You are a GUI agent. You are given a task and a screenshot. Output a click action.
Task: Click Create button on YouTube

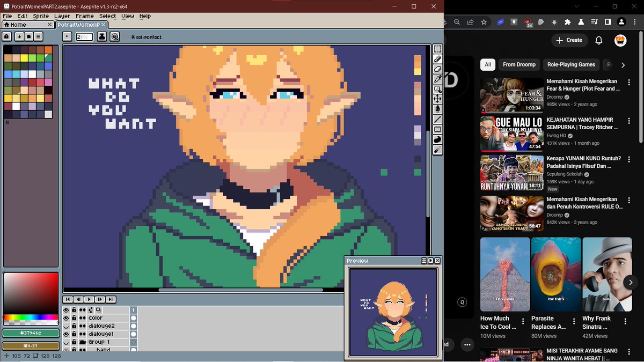[x=569, y=40]
